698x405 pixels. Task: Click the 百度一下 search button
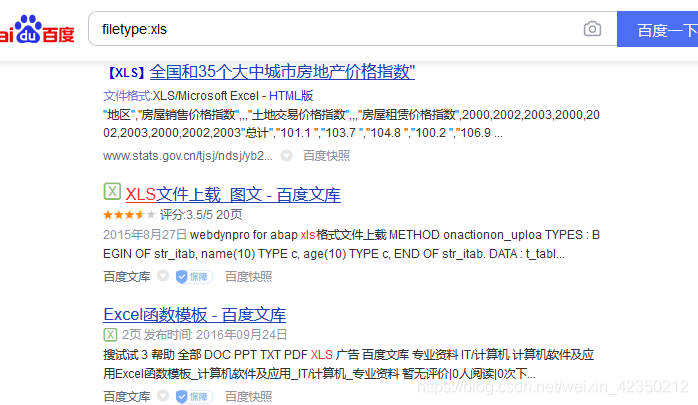pyautogui.click(x=657, y=29)
